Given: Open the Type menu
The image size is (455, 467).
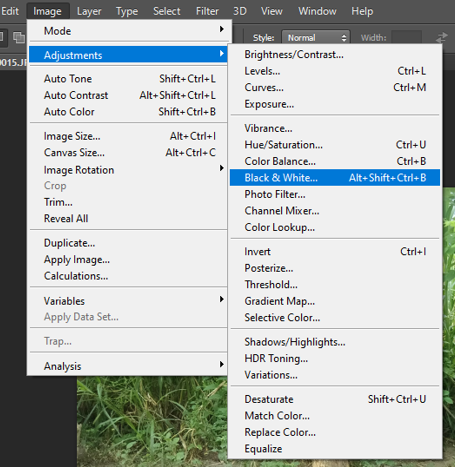Looking at the screenshot, I should pyautogui.click(x=127, y=11).
